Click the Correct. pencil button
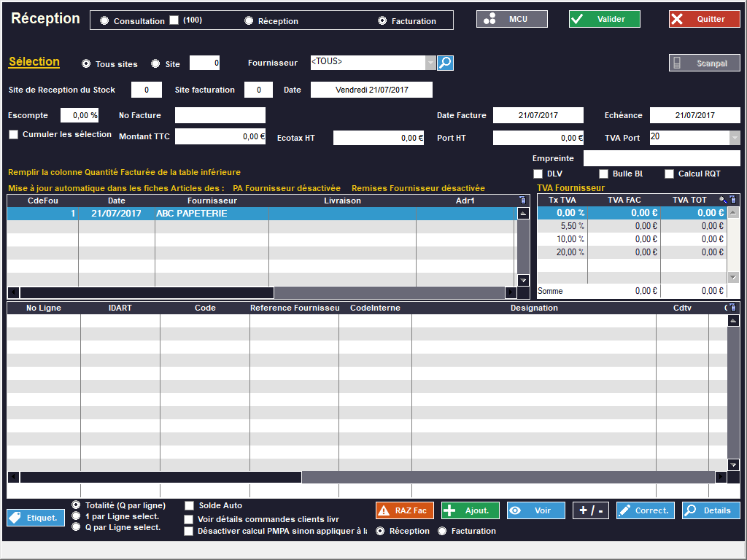The image size is (747, 560). pos(645,510)
